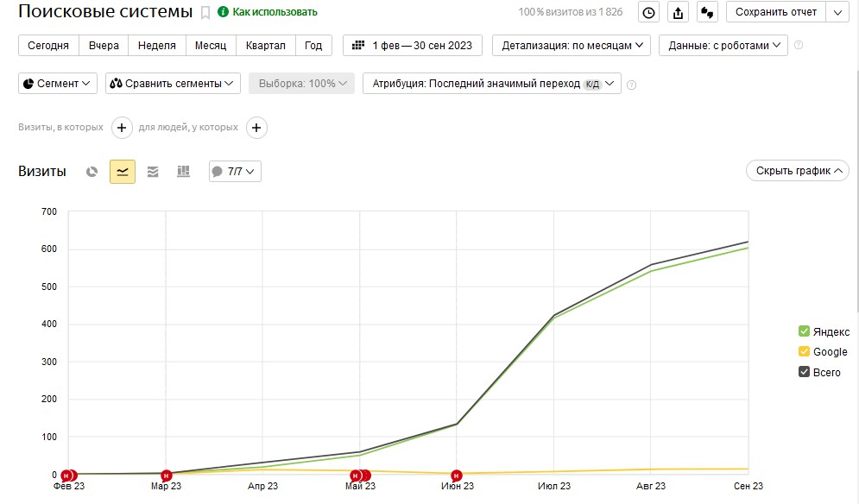Click help icon beside Атрибуция dropdown
Image resolution: width=859 pixels, height=504 pixels.
[x=632, y=85]
